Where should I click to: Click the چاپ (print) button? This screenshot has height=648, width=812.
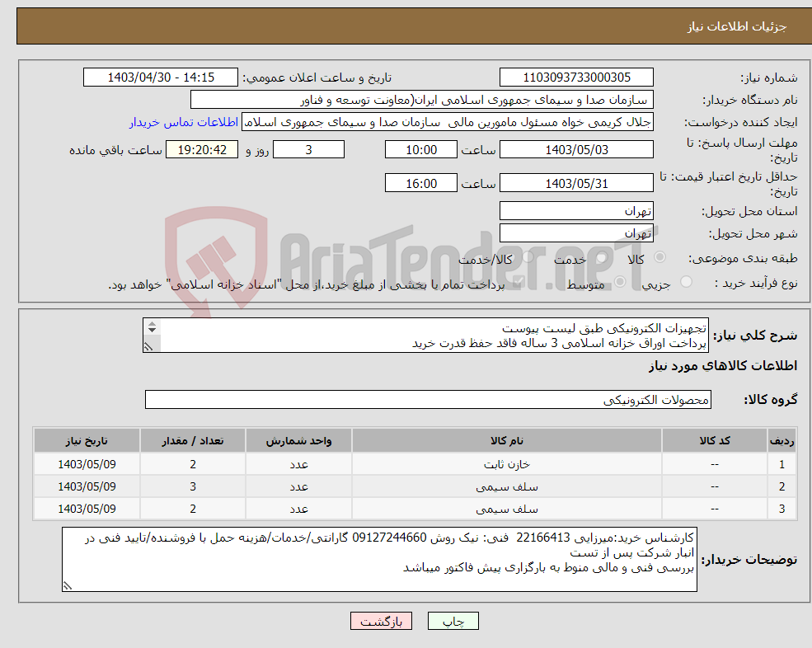(x=453, y=621)
